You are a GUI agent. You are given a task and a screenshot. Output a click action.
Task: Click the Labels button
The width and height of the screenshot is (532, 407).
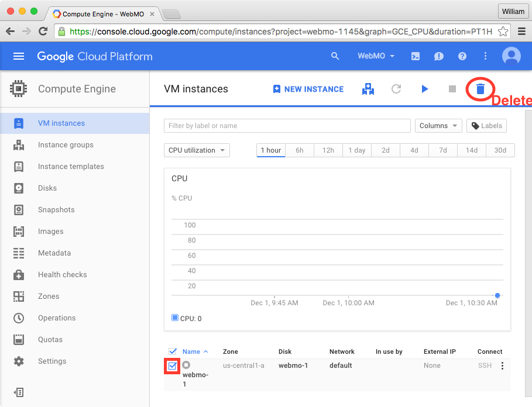486,126
